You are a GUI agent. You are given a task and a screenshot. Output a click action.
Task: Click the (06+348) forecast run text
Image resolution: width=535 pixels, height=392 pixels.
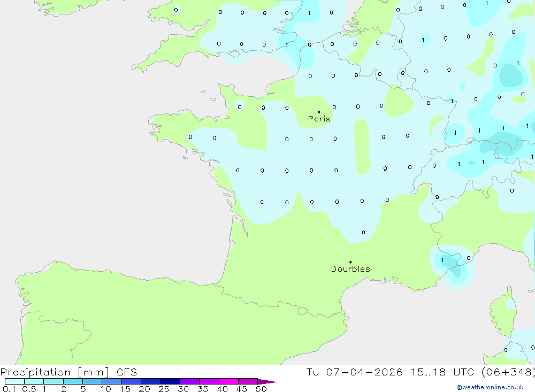point(508,372)
